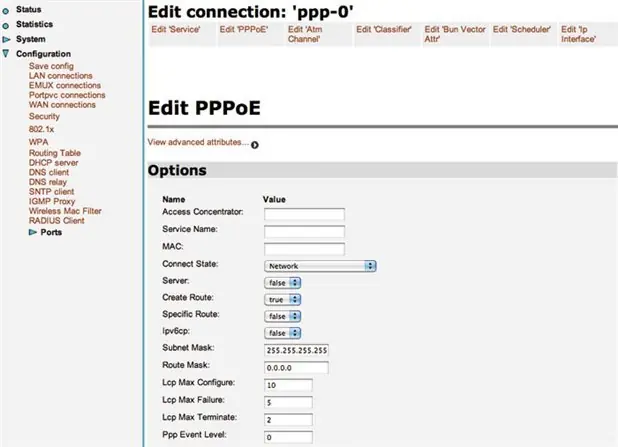
Task: Click the System menu label
Action: point(31,39)
